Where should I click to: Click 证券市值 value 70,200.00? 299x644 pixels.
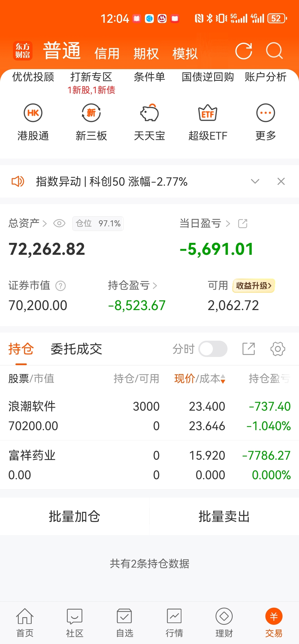(38, 305)
